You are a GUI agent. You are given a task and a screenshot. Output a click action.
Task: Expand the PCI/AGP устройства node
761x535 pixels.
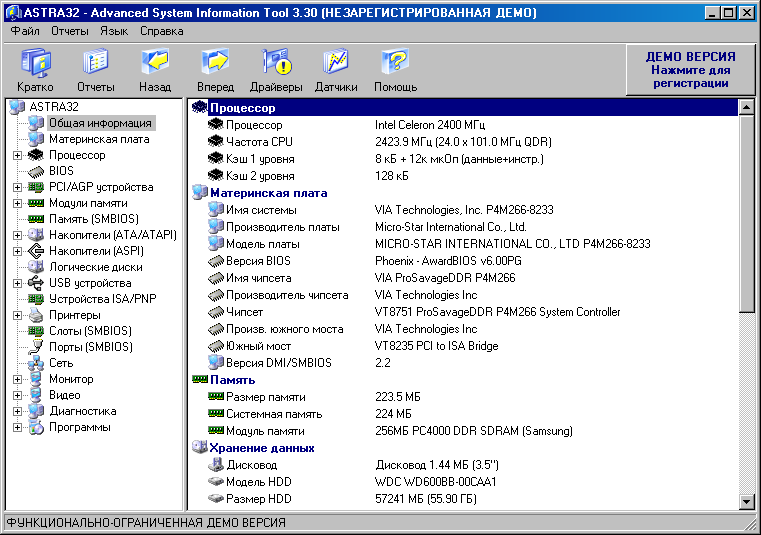(17, 187)
